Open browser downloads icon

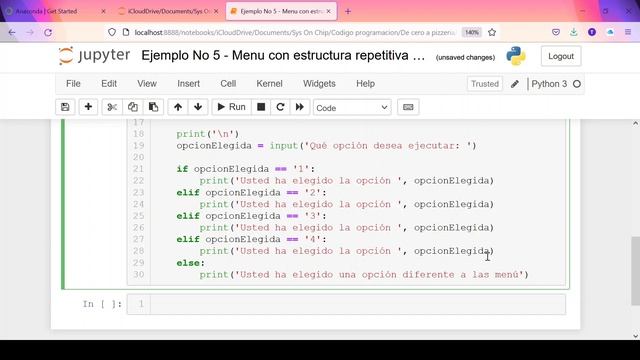pyautogui.click(x=574, y=32)
